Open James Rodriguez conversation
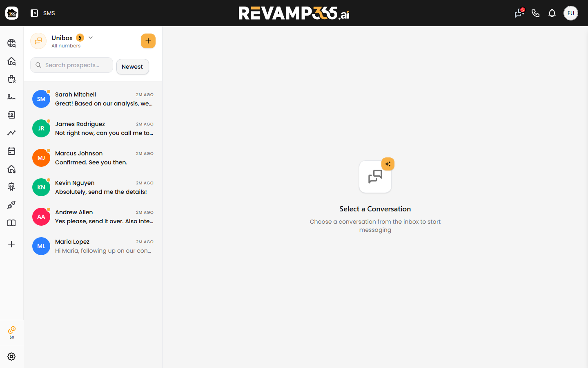Viewport: 588px width, 368px height. tap(93, 128)
